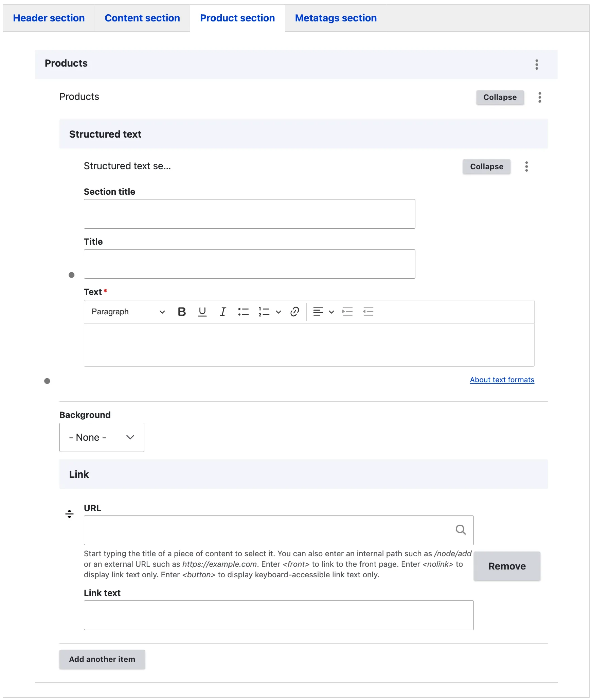Insert a bulleted list
The image size is (593, 700).
[x=243, y=312]
